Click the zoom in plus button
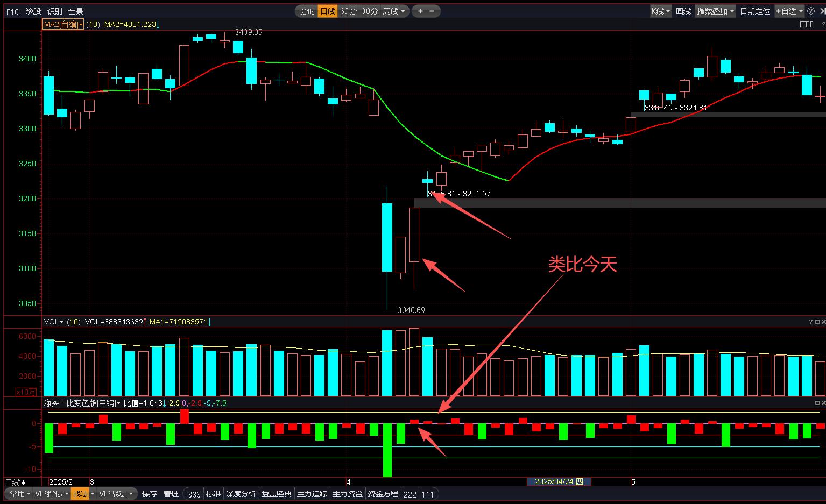Image resolution: width=826 pixels, height=504 pixels. point(420,11)
